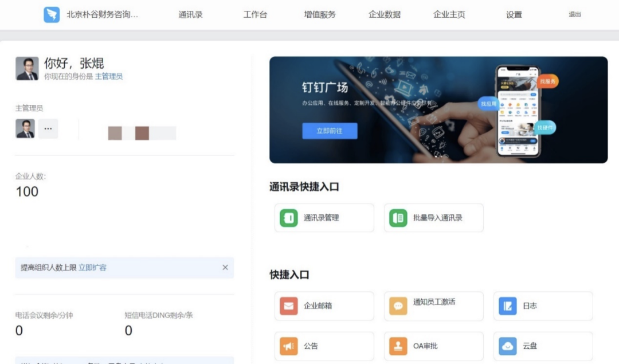Open 企业邮箱 label
This screenshot has width=619, height=364.
(x=318, y=306)
